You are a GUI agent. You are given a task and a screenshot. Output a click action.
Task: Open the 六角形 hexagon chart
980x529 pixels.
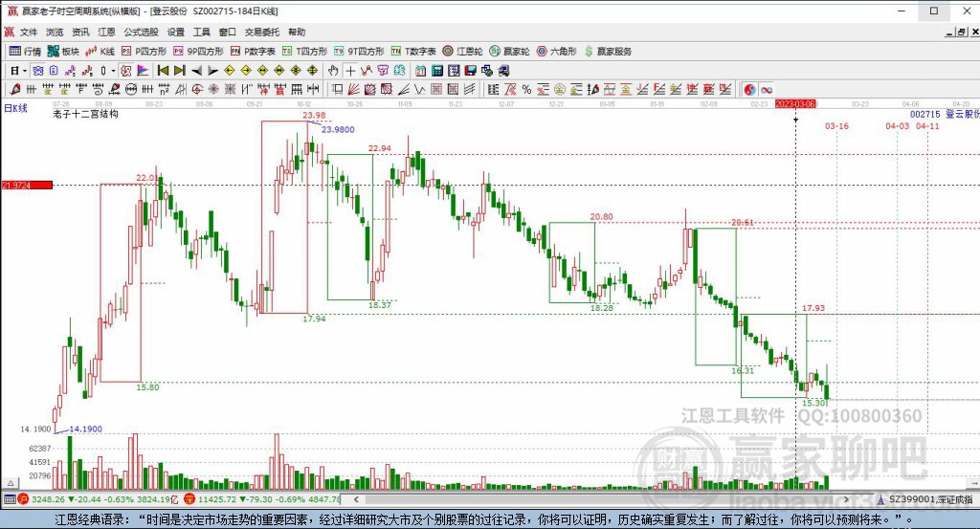(x=556, y=52)
